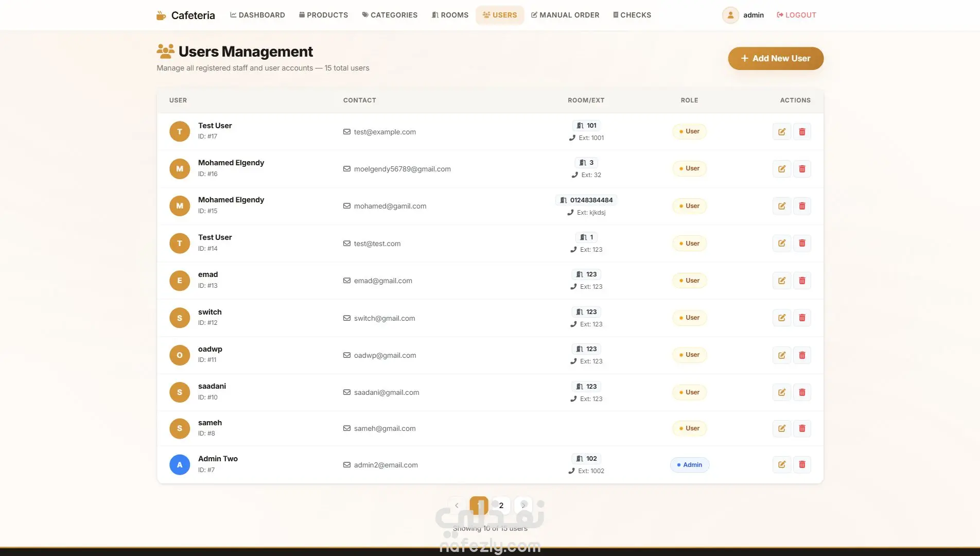980x556 pixels.
Task: Delete user oadwp
Action: pos(802,355)
